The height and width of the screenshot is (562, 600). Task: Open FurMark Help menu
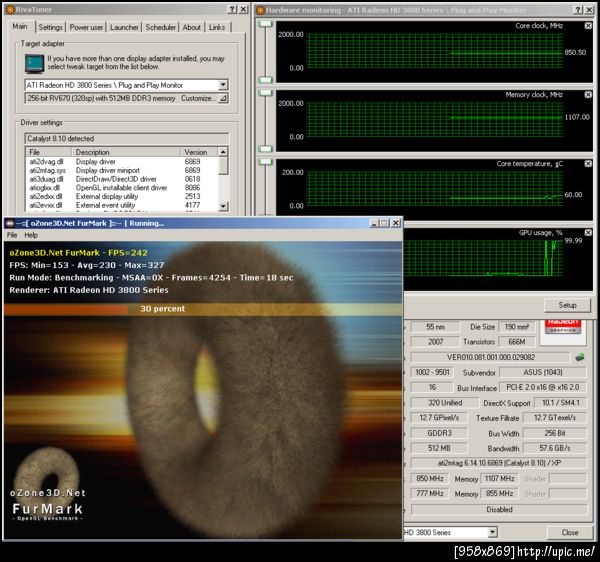click(x=31, y=235)
